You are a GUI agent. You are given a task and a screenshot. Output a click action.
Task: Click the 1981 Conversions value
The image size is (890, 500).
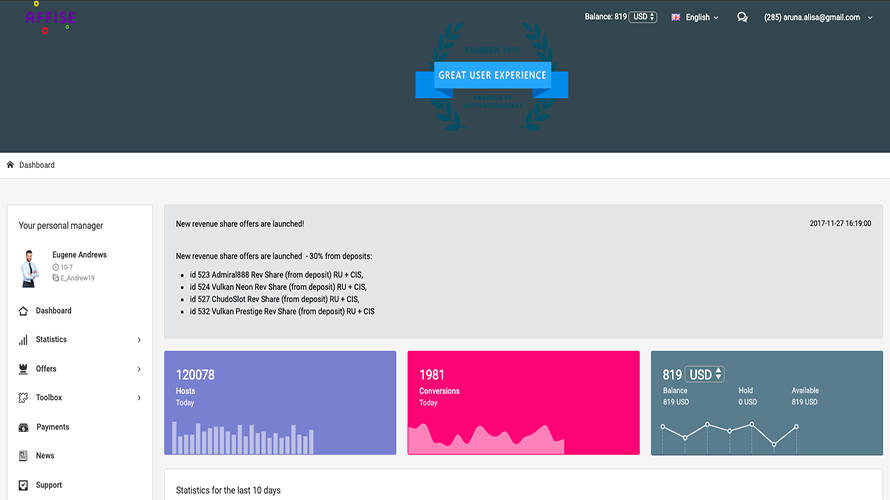431,375
